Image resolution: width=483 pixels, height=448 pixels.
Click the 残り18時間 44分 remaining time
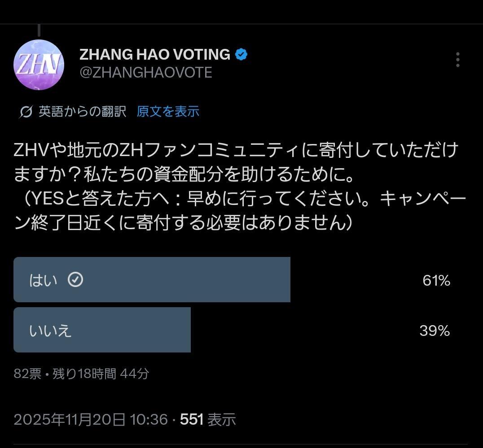pos(101,374)
